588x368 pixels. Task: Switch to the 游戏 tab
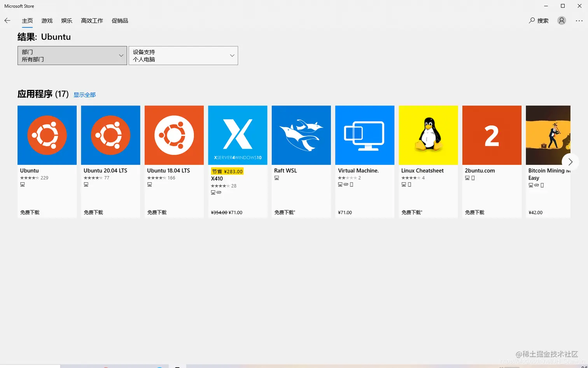coord(47,21)
